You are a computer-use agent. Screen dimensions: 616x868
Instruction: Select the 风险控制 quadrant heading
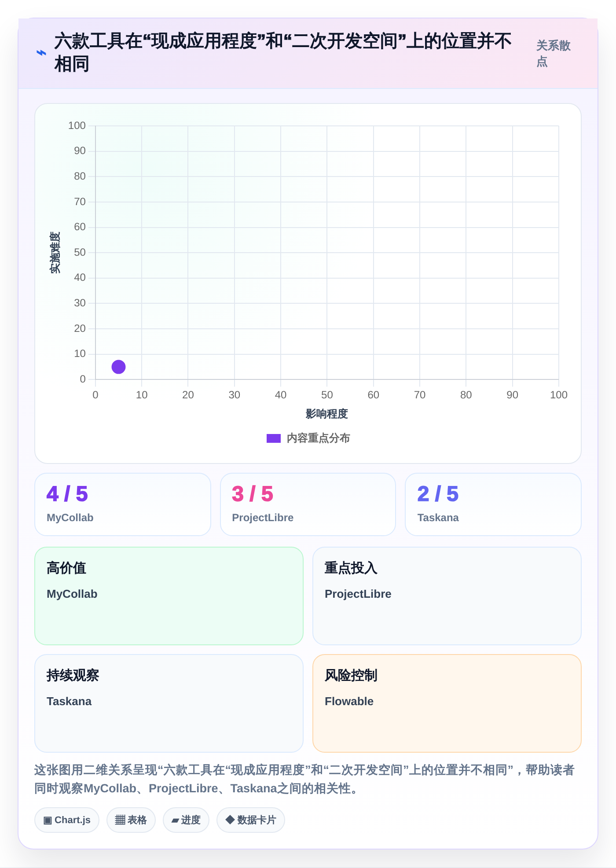point(351,676)
